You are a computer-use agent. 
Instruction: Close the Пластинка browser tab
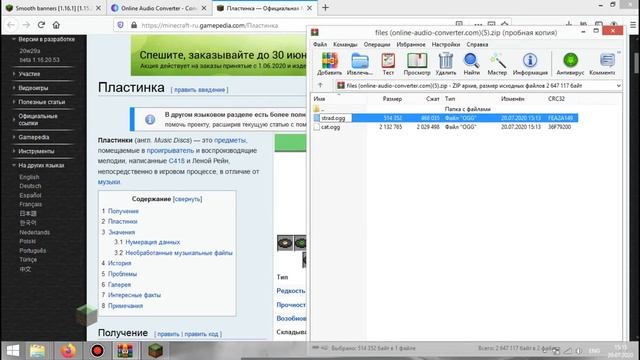(x=309, y=8)
